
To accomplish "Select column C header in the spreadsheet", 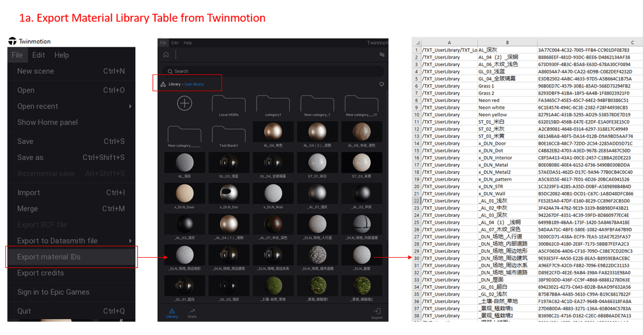I will pos(590,42).
